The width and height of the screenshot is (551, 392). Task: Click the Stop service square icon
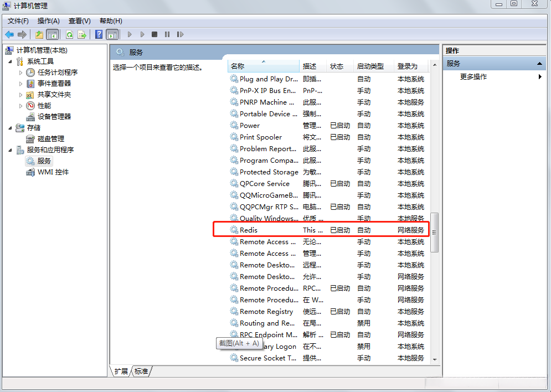pos(155,34)
